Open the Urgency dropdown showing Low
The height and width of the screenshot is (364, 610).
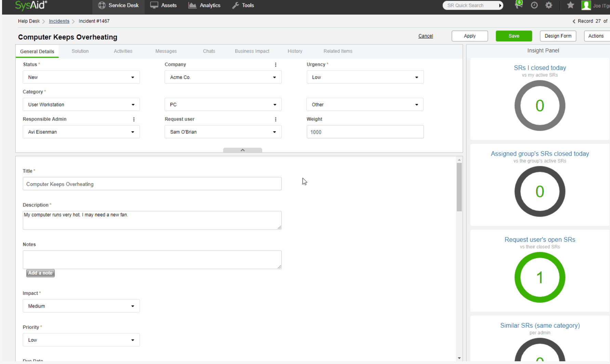click(365, 77)
